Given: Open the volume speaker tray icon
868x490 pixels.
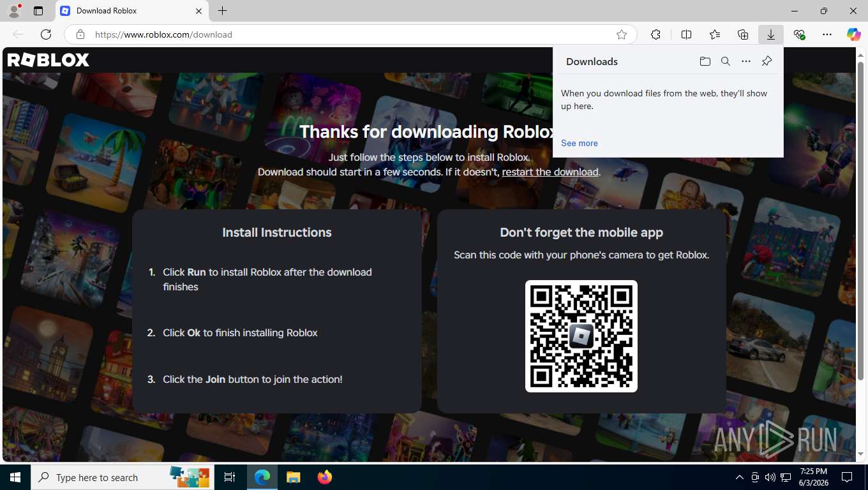Looking at the screenshot, I should pos(770,477).
